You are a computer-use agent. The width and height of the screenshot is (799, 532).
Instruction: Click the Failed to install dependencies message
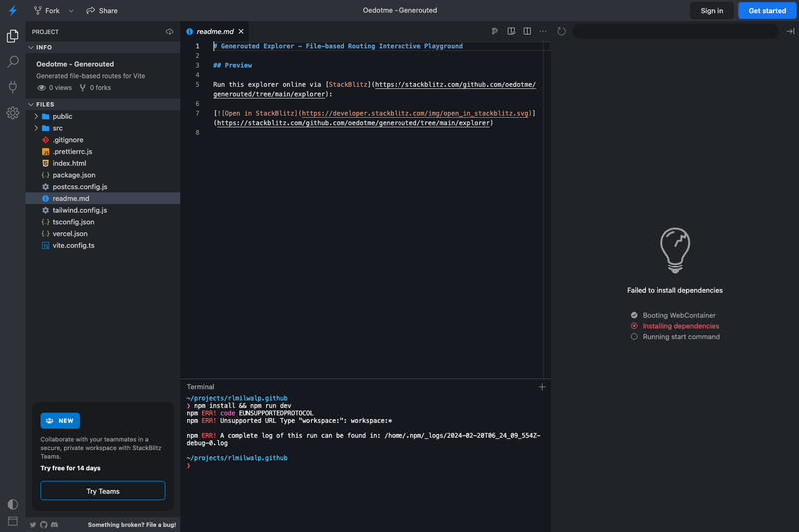[675, 290]
